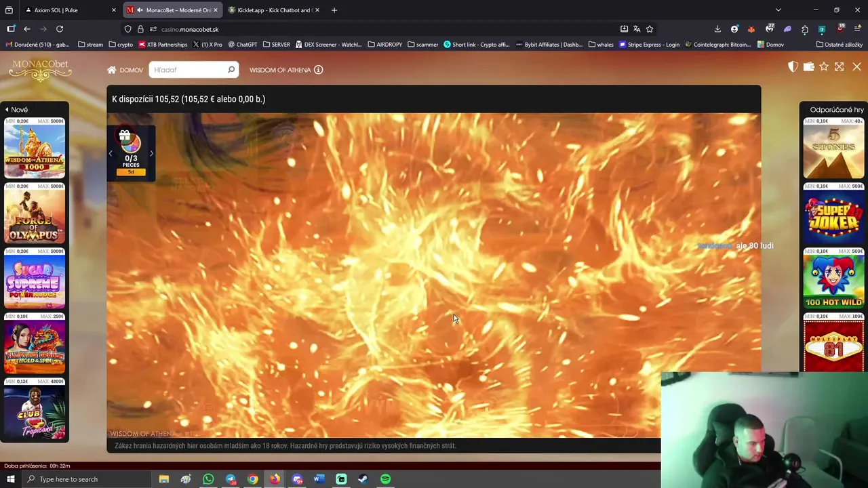Click the MONACObet logo
Viewport: 868px width, 488px height.
point(40,70)
